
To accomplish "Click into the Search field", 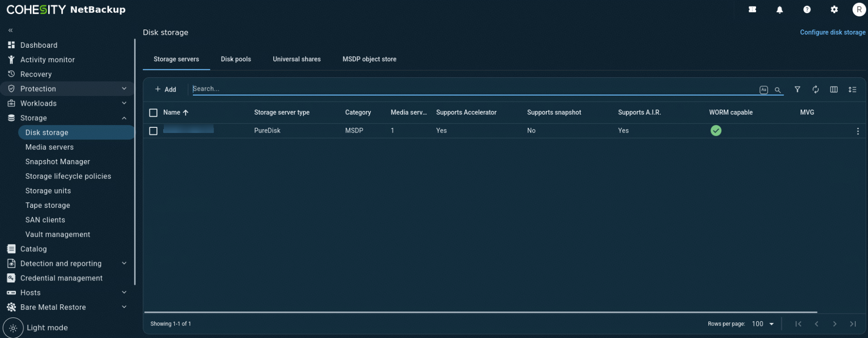I will [x=475, y=89].
